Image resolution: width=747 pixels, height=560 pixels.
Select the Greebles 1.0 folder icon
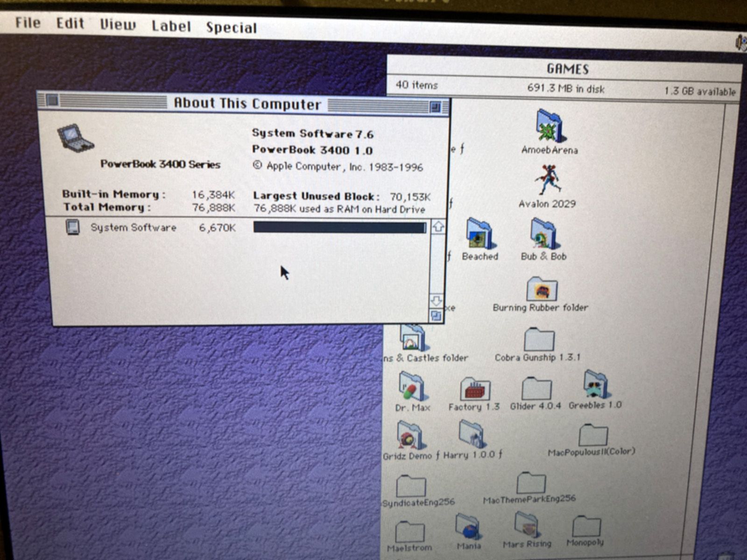tap(595, 384)
